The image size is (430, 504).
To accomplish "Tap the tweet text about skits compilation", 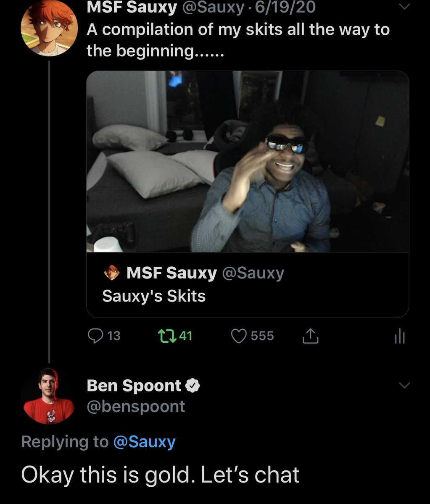I will click(x=238, y=40).
